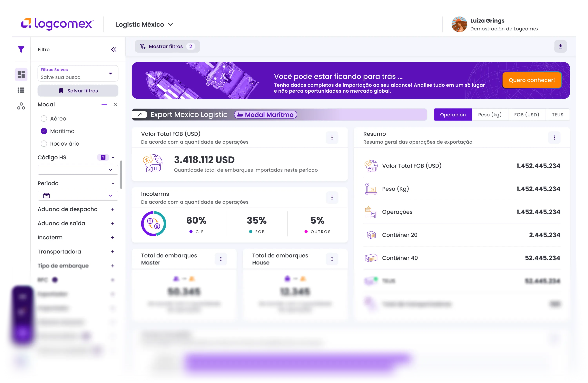Switch to the TEUS tab
The height and width of the screenshot is (383, 588).
click(557, 115)
